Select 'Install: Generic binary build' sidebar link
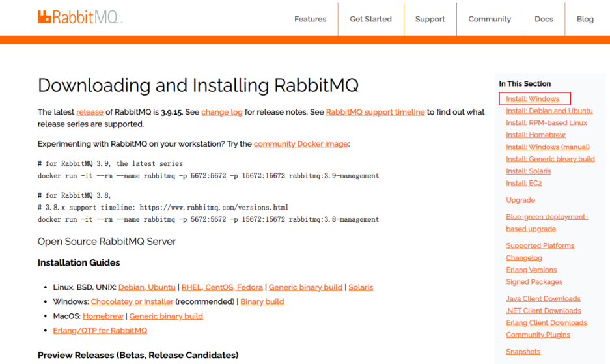The image size is (610, 364). coord(550,160)
